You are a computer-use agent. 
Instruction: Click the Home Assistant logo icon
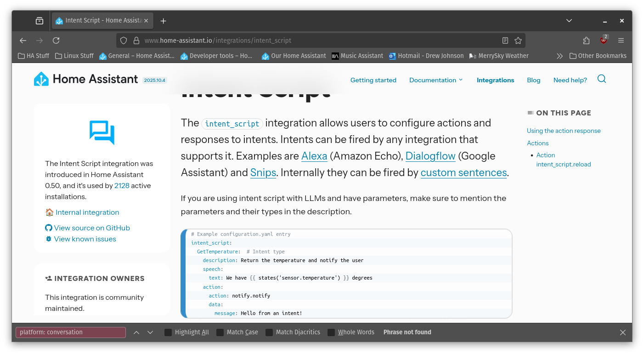pyautogui.click(x=41, y=79)
